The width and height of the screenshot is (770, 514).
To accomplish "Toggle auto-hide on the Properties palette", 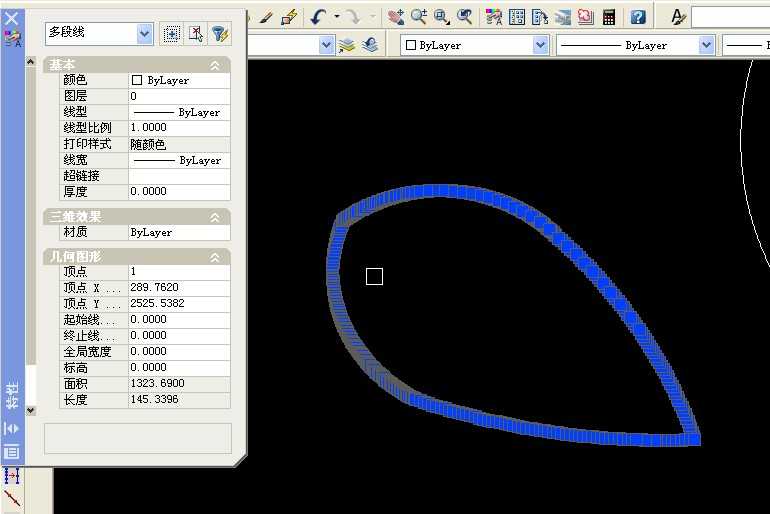I will [x=12, y=428].
